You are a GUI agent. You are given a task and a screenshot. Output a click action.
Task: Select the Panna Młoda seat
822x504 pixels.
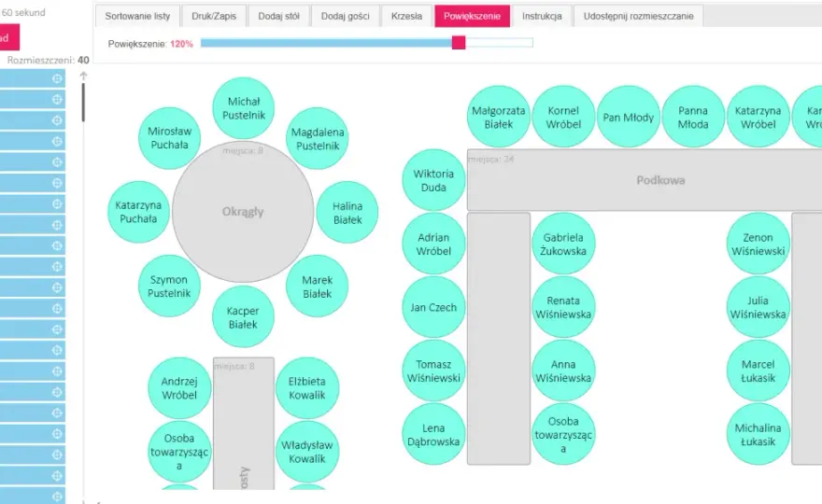tap(693, 117)
